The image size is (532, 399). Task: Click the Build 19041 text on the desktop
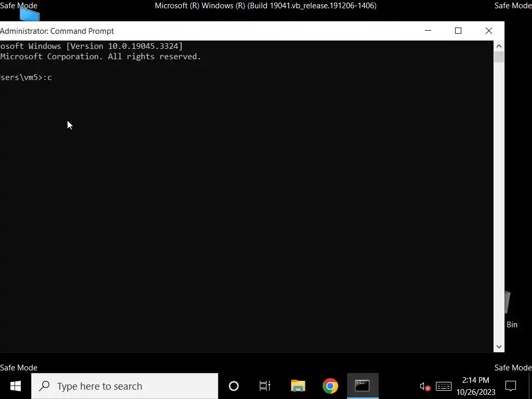pos(265,5)
